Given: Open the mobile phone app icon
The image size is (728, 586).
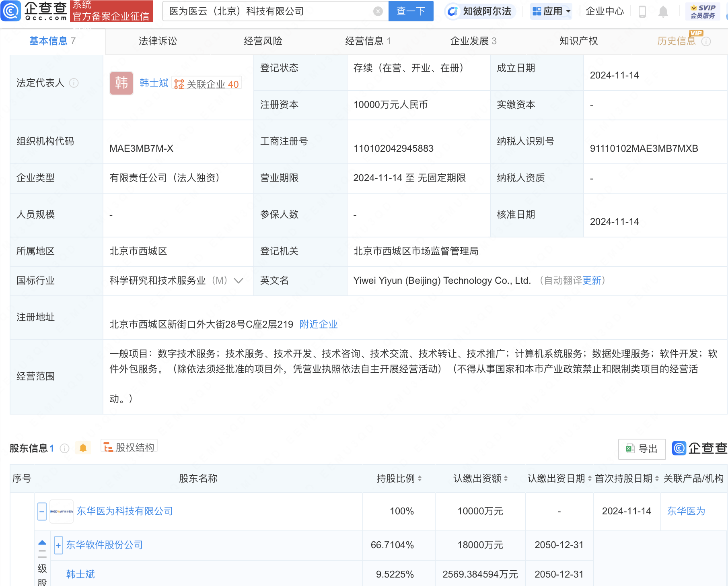Looking at the screenshot, I should pos(642,12).
